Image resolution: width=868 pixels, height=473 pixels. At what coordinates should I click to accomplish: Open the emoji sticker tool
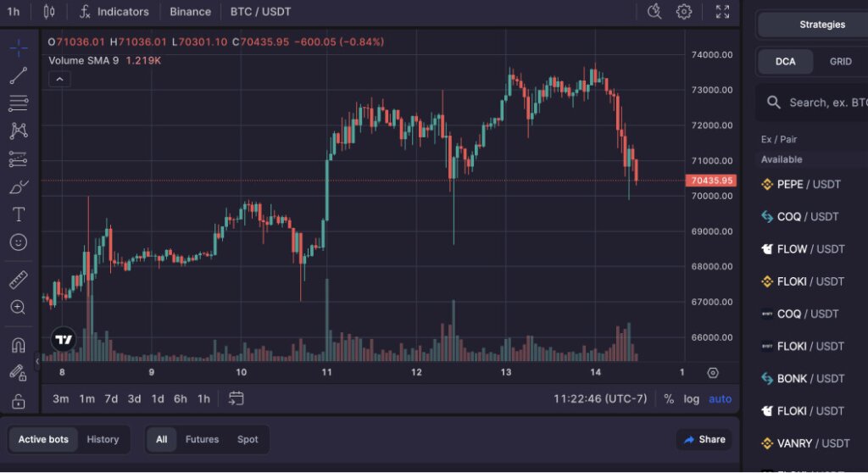18,242
